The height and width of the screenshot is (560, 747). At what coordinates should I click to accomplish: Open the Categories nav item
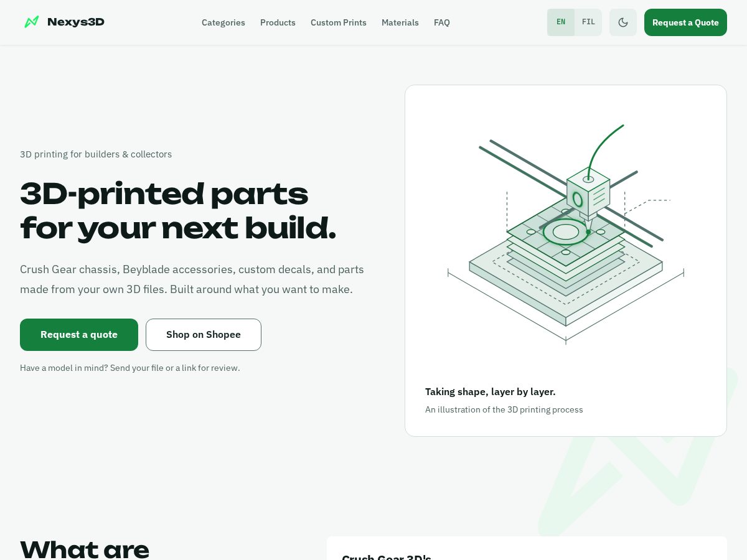tap(223, 22)
